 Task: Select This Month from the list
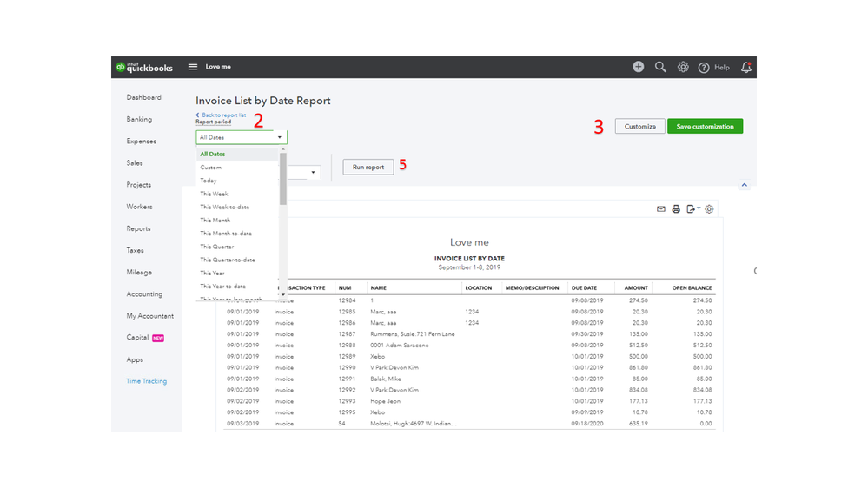[x=215, y=221]
